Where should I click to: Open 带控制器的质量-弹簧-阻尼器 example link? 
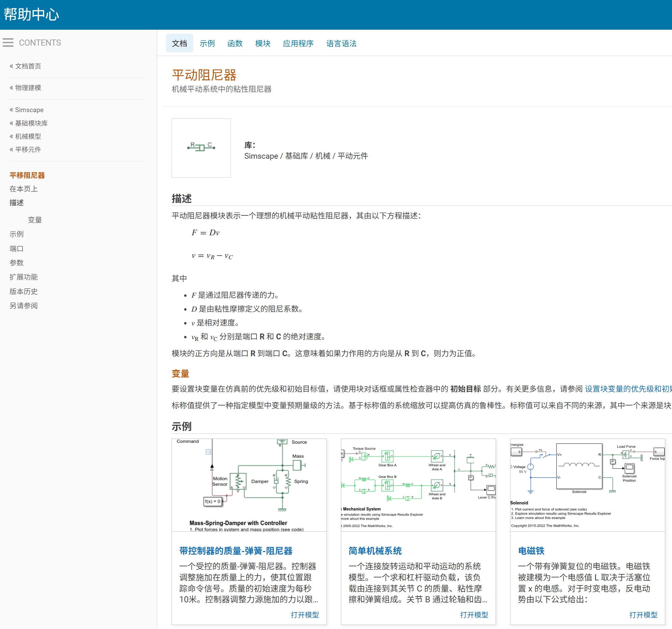tap(236, 551)
